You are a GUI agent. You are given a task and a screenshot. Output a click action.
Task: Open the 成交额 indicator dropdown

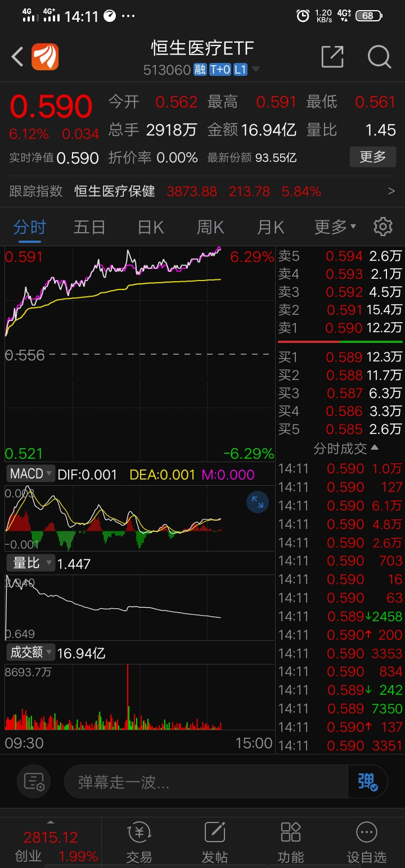pos(31,652)
